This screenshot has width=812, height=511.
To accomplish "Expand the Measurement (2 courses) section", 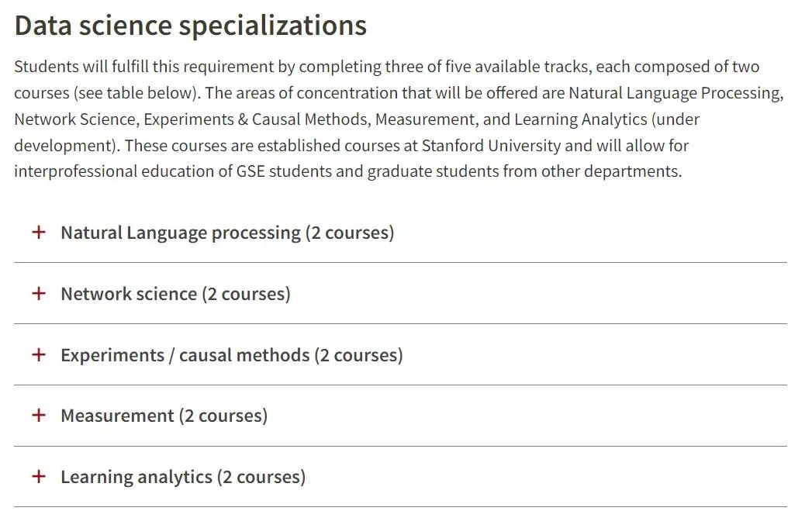I will point(163,415).
